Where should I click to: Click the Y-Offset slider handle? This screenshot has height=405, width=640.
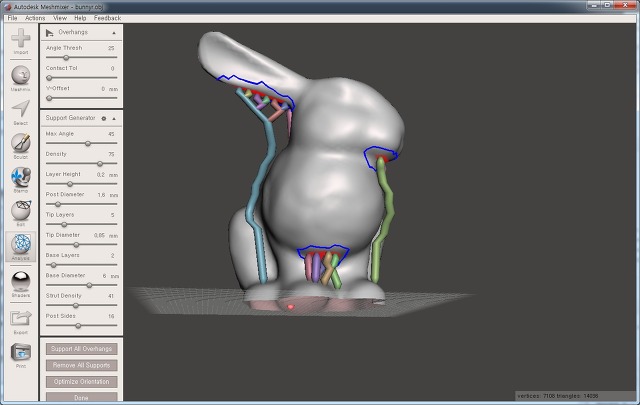point(49,98)
